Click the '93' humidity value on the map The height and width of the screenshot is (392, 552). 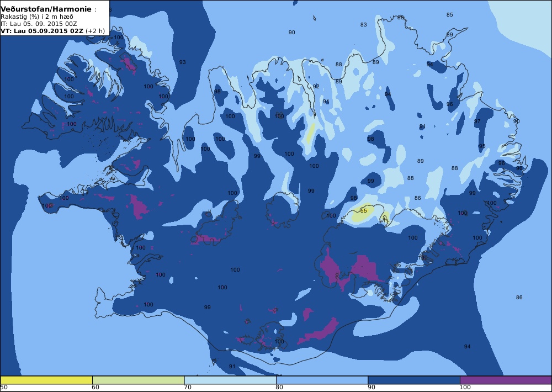point(182,62)
